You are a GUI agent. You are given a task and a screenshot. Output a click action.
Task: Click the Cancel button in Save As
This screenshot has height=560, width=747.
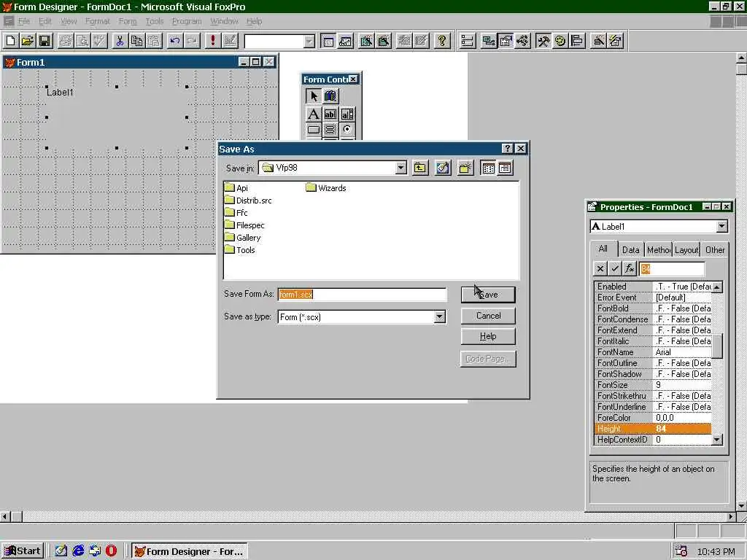(488, 316)
